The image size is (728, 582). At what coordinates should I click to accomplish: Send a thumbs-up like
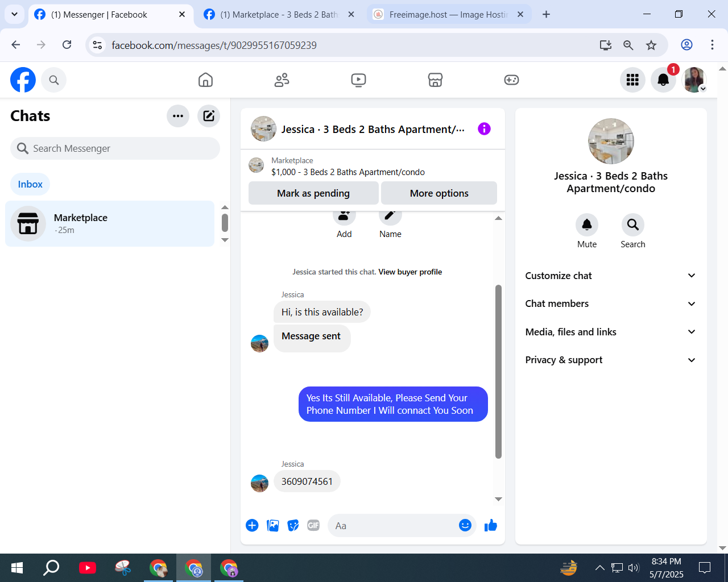[x=490, y=526]
